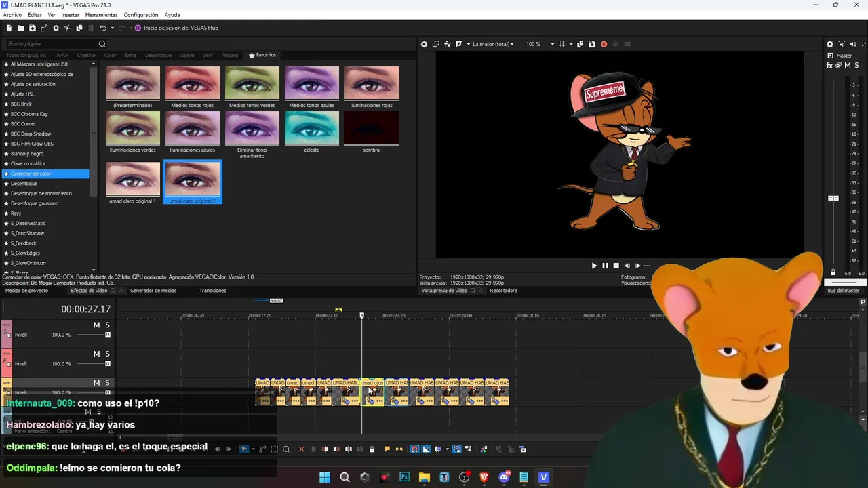Viewport: 868px width, 488px height.
Task: Open the Master bus fx icon
Action: click(x=829, y=66)
